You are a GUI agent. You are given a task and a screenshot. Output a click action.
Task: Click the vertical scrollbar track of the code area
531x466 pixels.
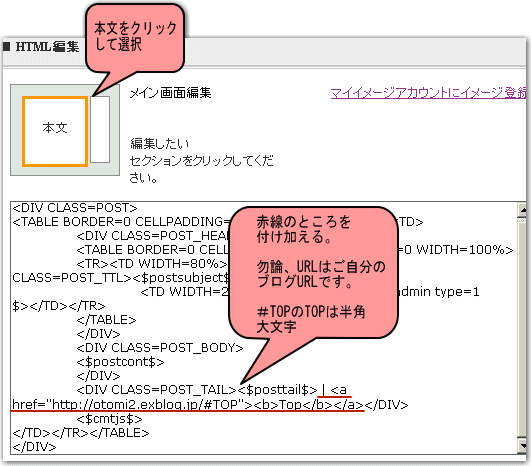point(522,329)
